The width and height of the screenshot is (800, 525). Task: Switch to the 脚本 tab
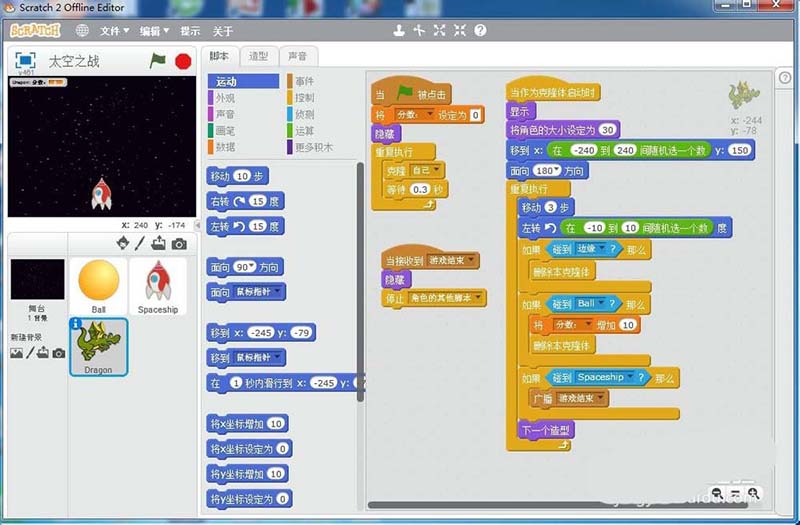(x=219, y=56)
